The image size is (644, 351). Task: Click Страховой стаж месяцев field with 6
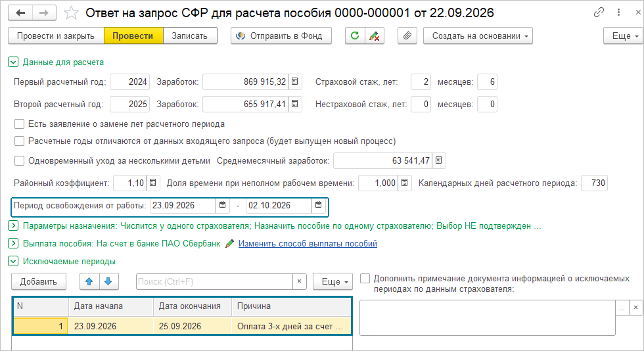click(x=487, y=82)
